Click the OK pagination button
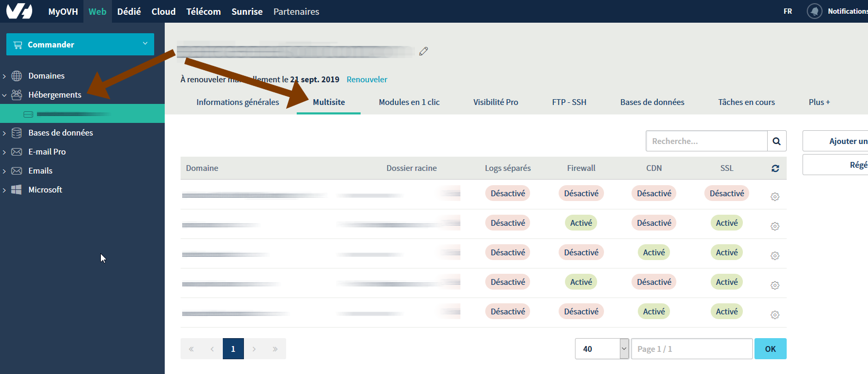 770,349
